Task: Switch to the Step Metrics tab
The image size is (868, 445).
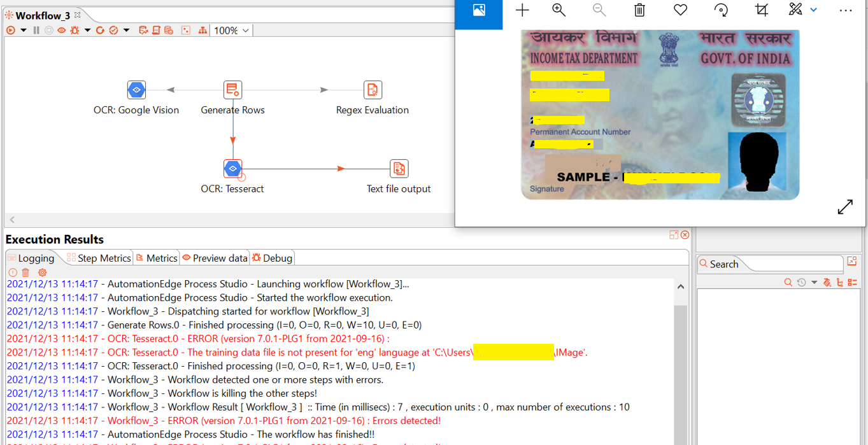Action: [99, 258]
